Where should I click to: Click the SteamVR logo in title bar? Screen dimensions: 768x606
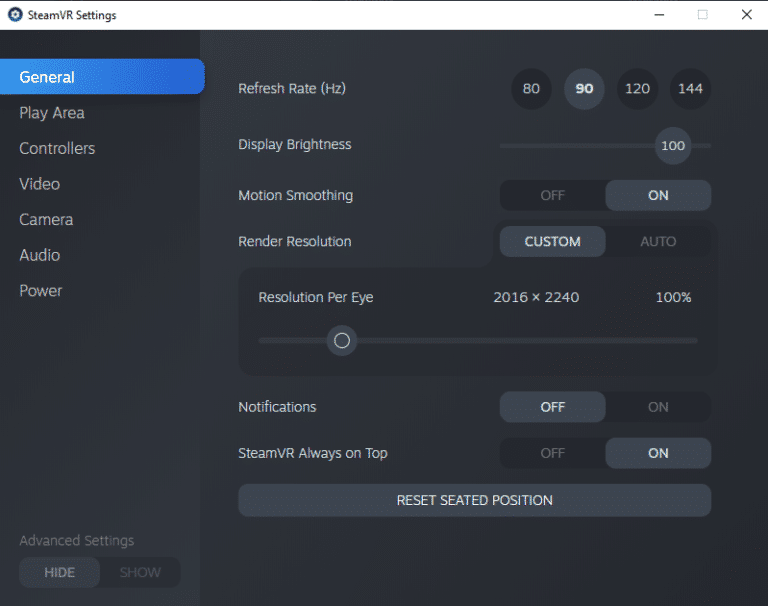[15, 15]
